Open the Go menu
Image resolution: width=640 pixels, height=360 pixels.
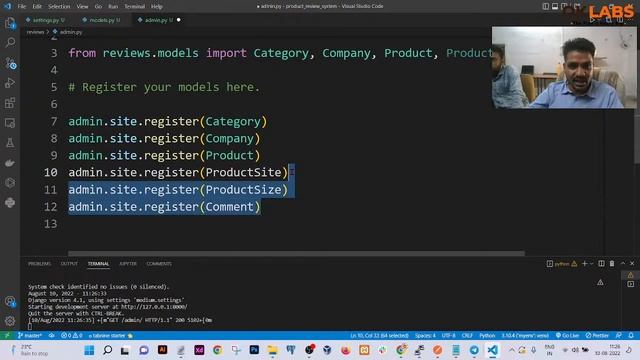98,7
